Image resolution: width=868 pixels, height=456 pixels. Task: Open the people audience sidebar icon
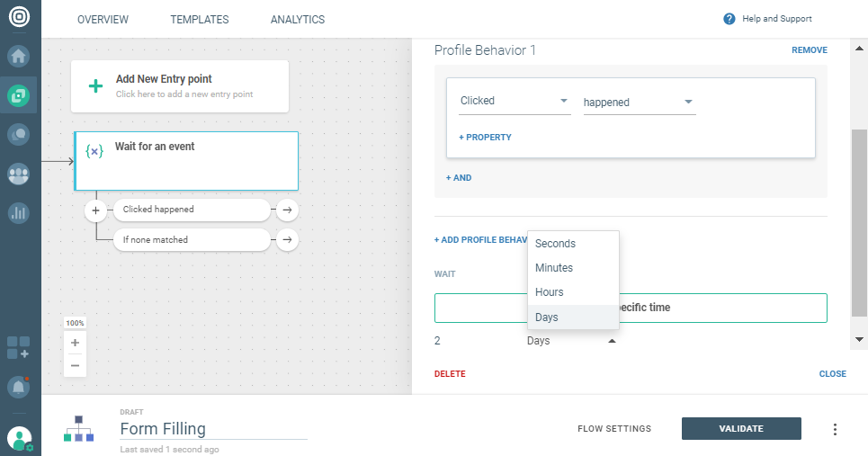pyautogui.click(x=19, y=174)
